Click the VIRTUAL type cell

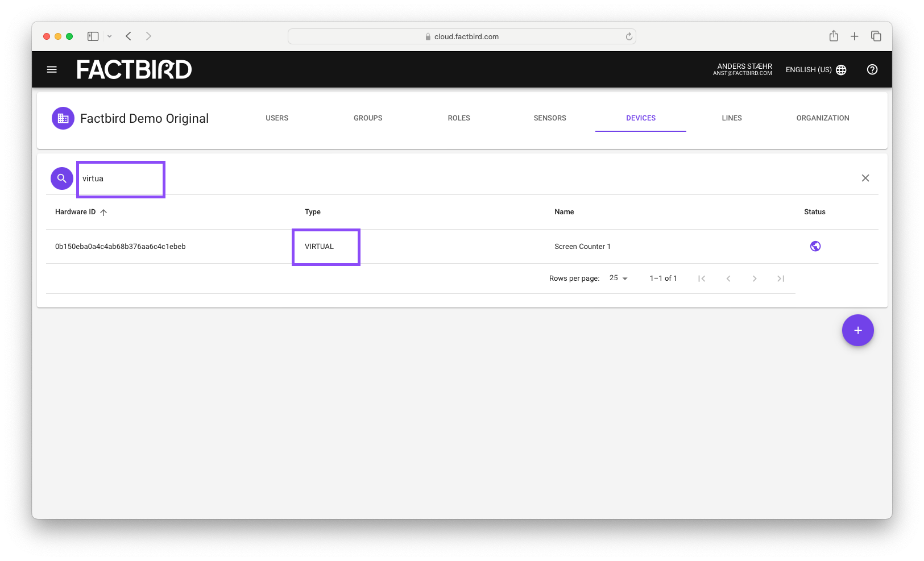point(320,247)
